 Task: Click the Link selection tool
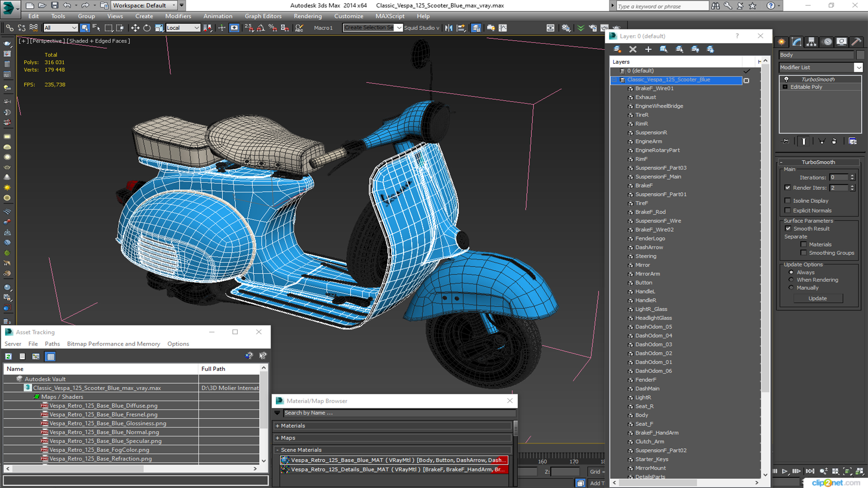(x=9, y=28)
